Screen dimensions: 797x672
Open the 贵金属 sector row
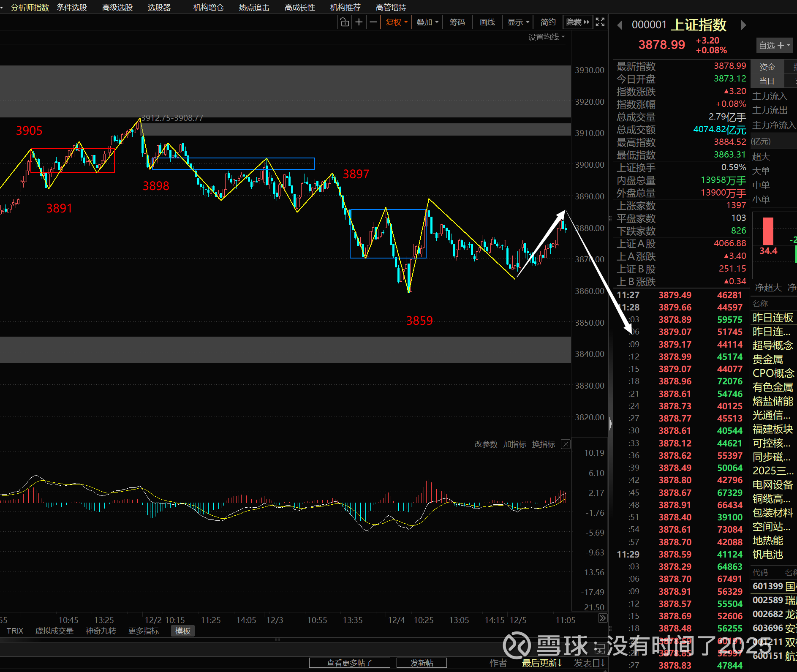point(773,359)
